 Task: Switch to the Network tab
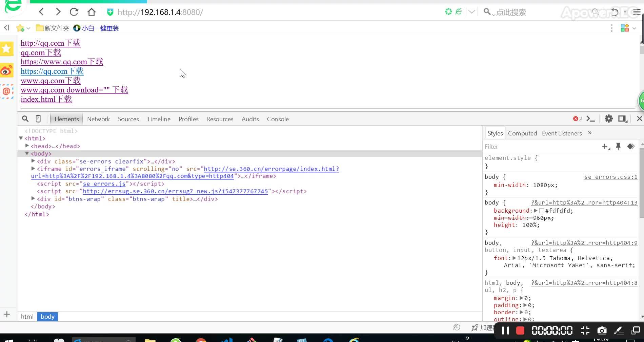click(98, 119)
